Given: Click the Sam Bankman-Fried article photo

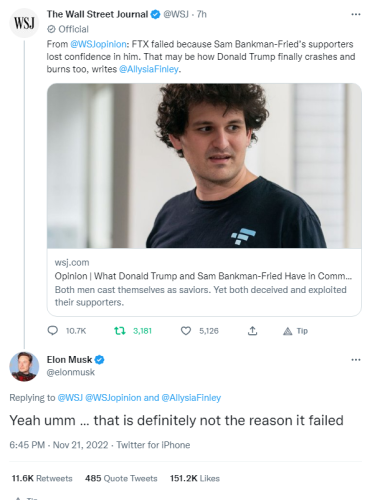Looking at the screenshot, I should pos(204,166).
